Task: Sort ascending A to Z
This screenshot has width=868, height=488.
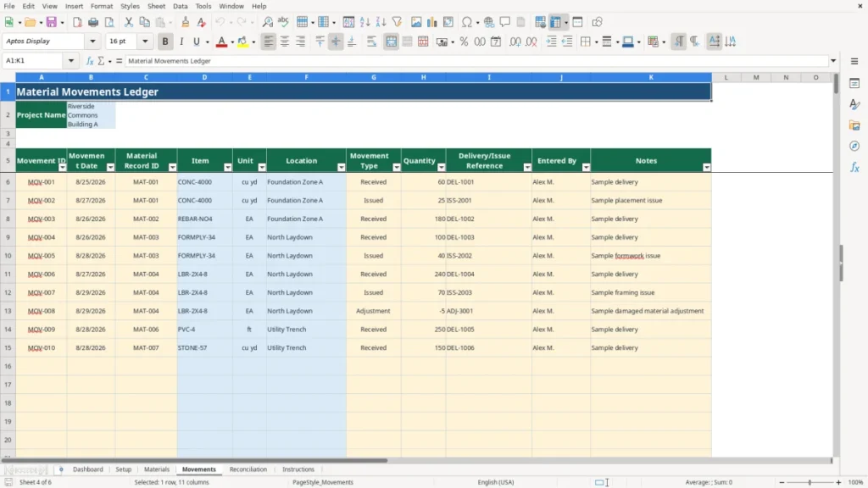Action: (x=364, y=22)
